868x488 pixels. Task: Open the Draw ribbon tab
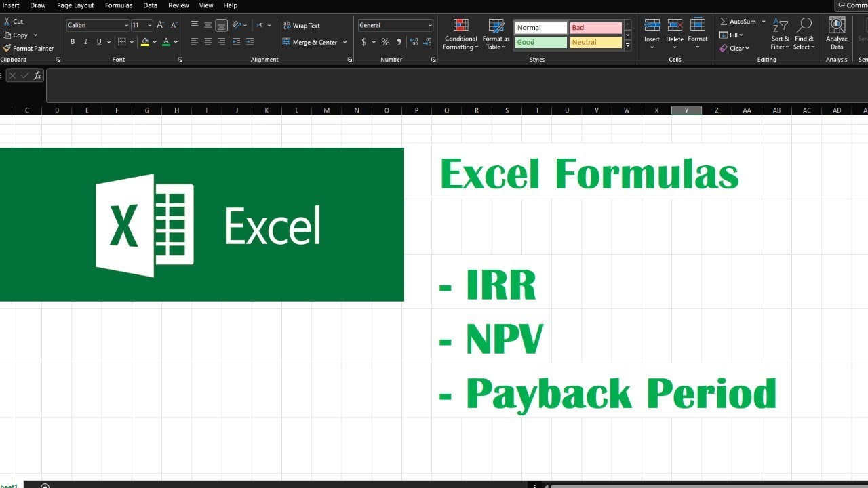click(x=38, y=5)
